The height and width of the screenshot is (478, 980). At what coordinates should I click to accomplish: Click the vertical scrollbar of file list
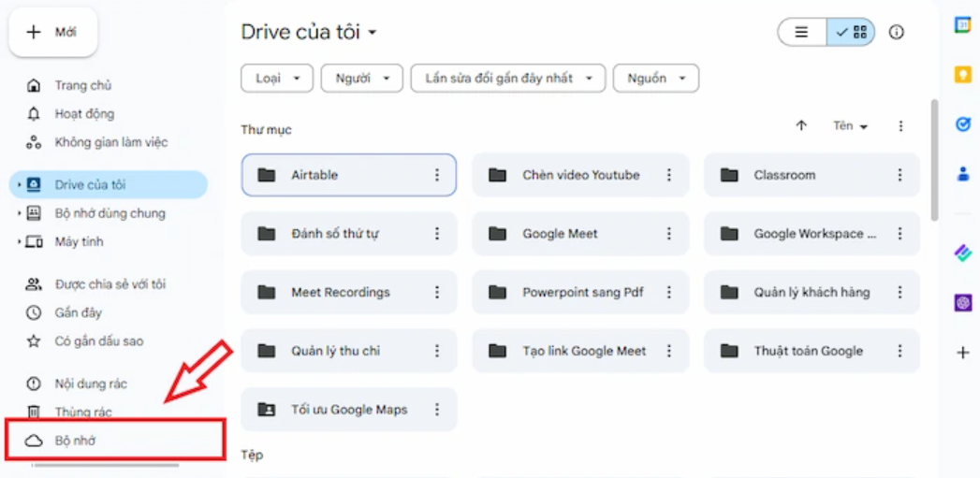[x=934, y=159]
